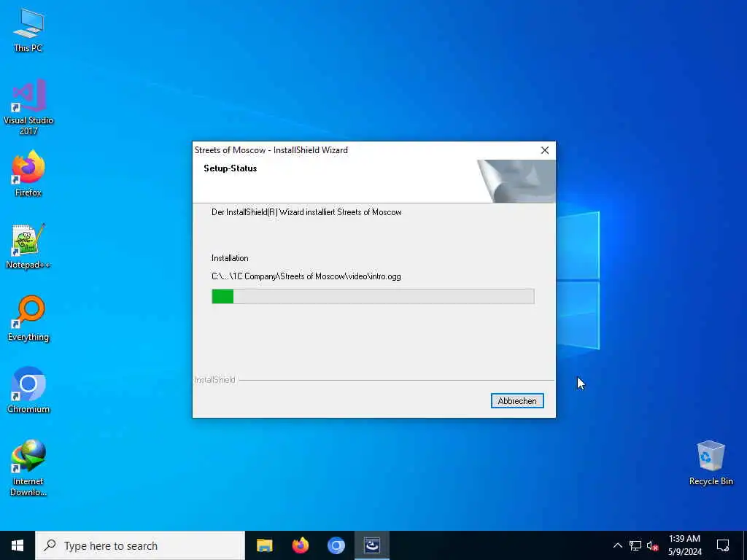The width and height of the screenshot is (747, 560).
Task: Switch to the InstallShield taskbar item
Action: pos(371,545)
